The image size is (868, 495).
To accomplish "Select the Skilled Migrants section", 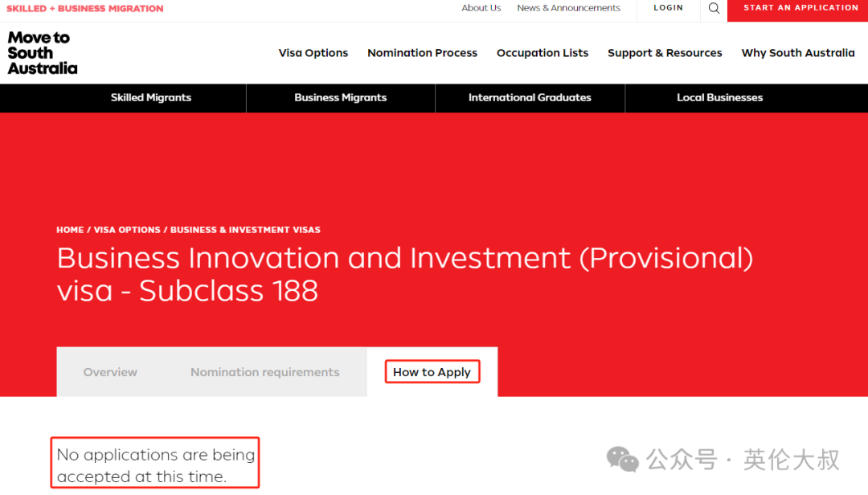I will coord(150,98).
